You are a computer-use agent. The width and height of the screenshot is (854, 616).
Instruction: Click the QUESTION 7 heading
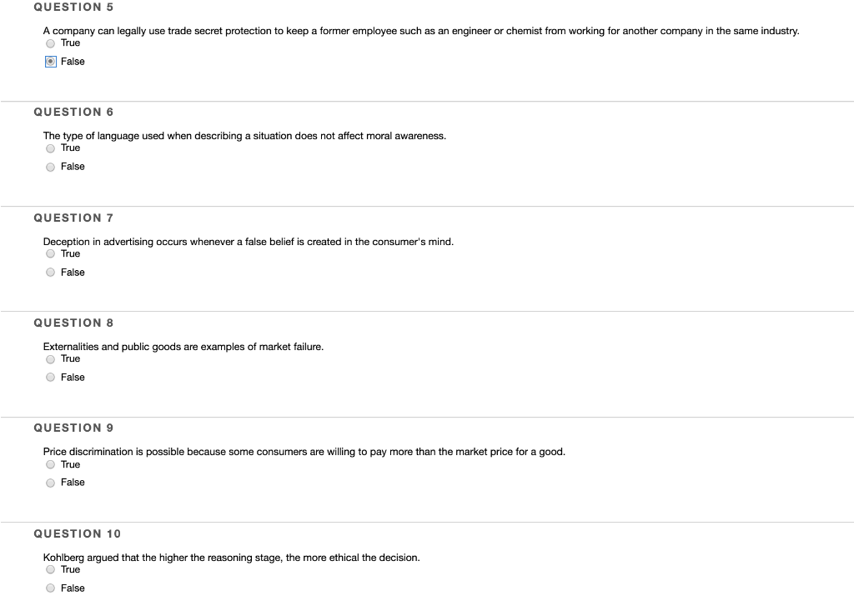73,218
